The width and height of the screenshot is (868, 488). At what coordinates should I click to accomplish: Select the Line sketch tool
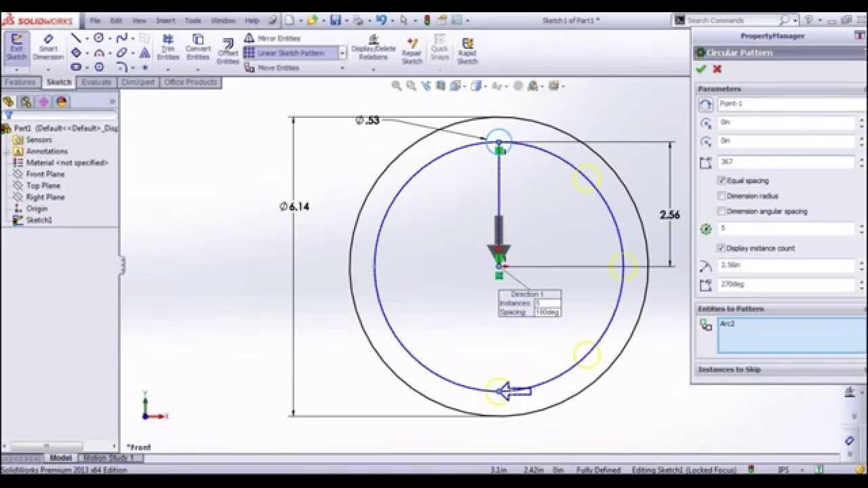pos(76,38)
